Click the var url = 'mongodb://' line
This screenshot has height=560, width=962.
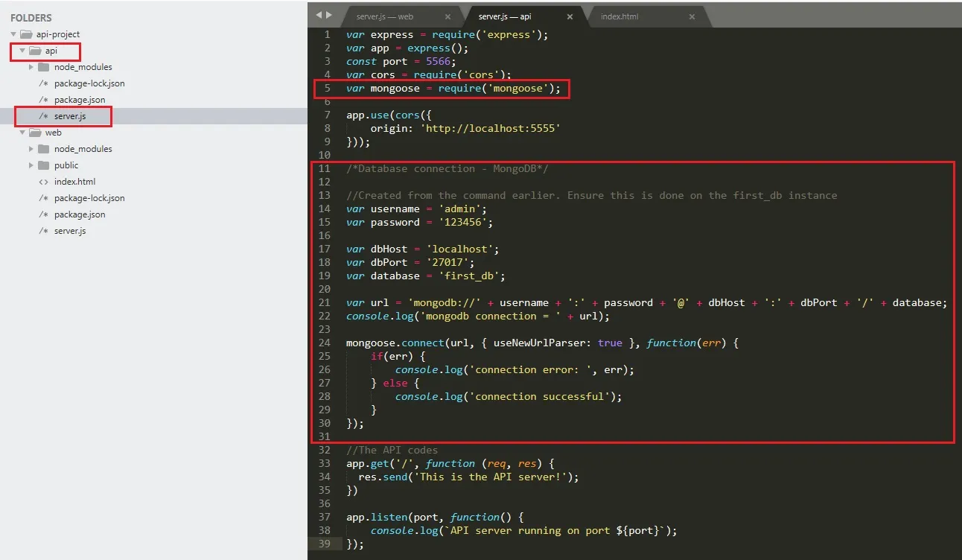(647, 302)
